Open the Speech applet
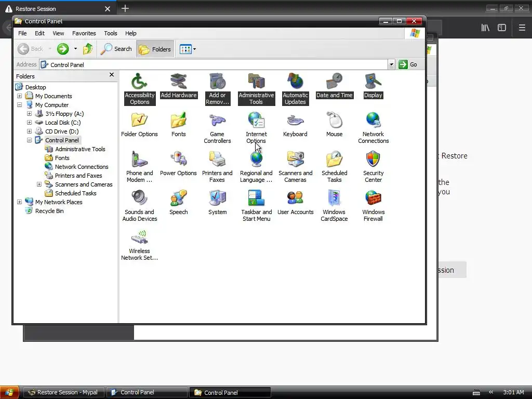Viewport: 532px width, 399px height. point(179,203)
